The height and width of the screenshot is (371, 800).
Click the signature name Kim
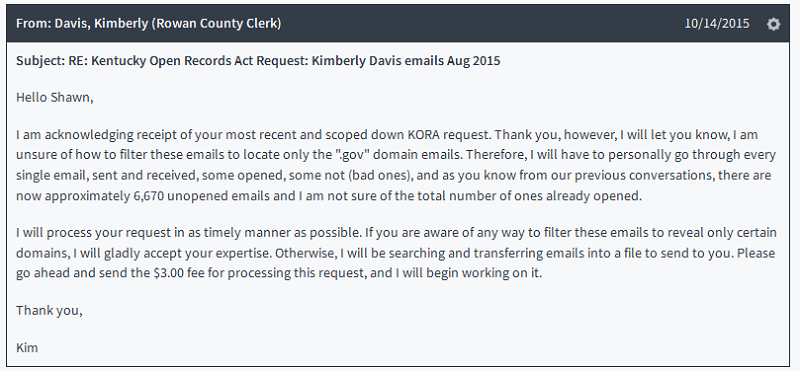click(x=27, y=348)
